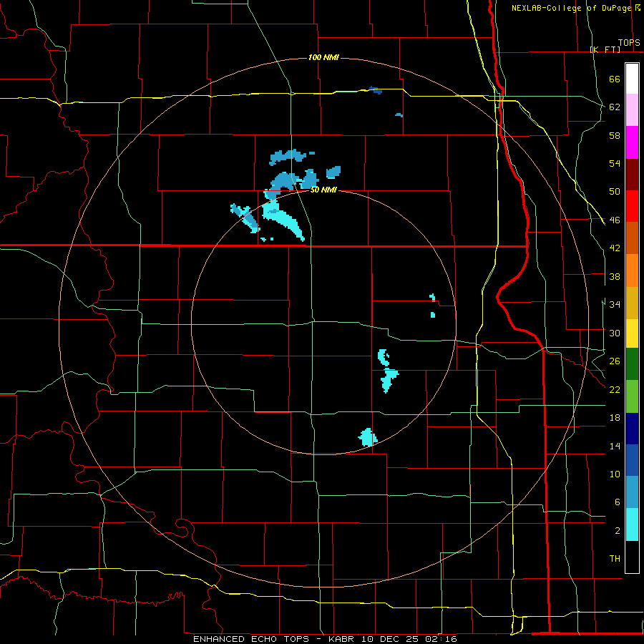Viewport: 644px width, 644px height.
Task: Click the TH legend label
Action: coord(615,559)
